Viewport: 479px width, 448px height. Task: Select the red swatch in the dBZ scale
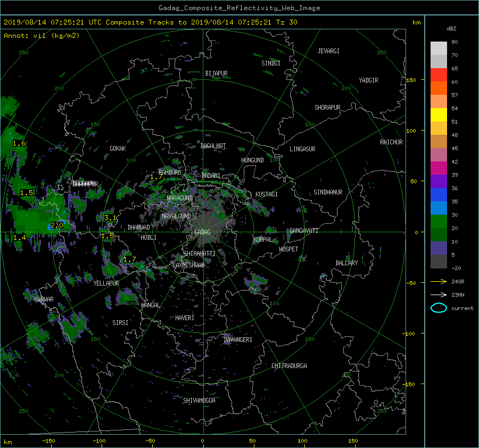pyautogui.click(x=439, y=75)
